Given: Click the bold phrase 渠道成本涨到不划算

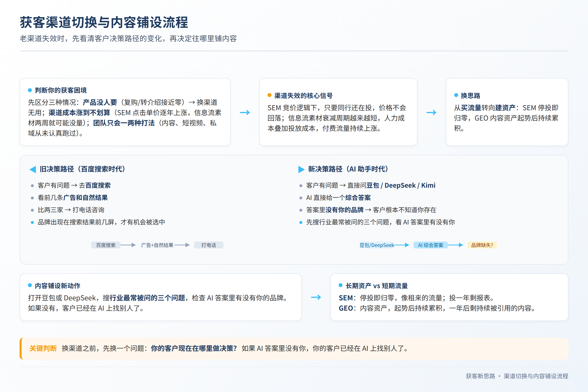Looking at the screenshot, I should click(79, 113).
